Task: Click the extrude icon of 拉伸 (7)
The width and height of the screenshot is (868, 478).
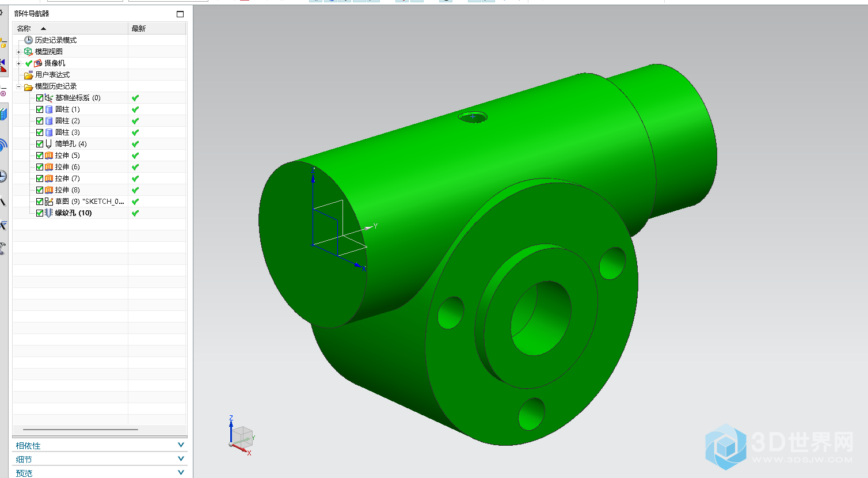Action: (49, 179)
